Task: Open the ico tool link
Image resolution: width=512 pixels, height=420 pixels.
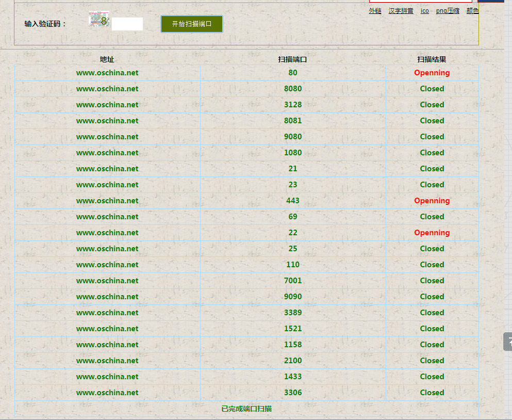Action: pos(424,11)
